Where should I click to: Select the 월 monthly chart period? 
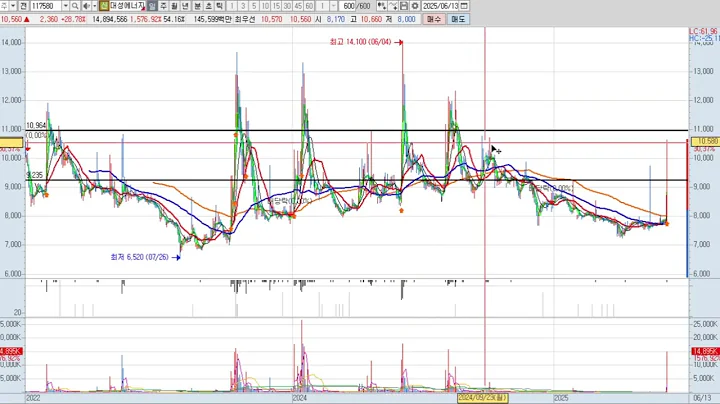(x=174, y=6)
